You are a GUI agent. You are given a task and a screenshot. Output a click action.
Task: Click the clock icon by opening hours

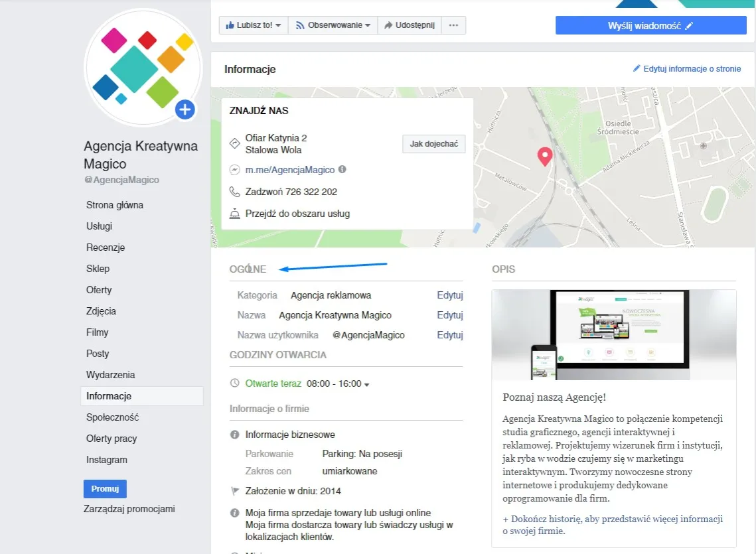tap(234, 383)
